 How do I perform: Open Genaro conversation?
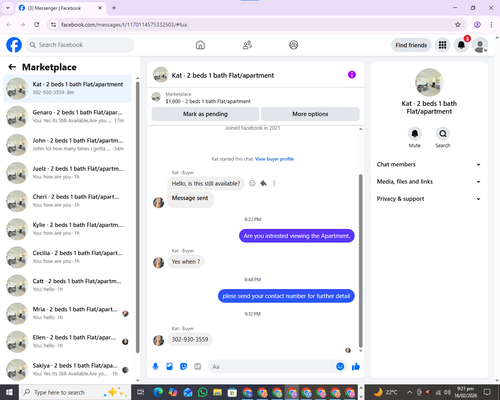coord(67,117)
